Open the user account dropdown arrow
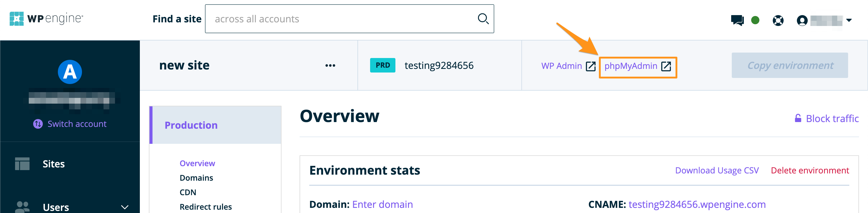Image resolution: width=868 pixels, height=213 pixels. tap(849, 20)
